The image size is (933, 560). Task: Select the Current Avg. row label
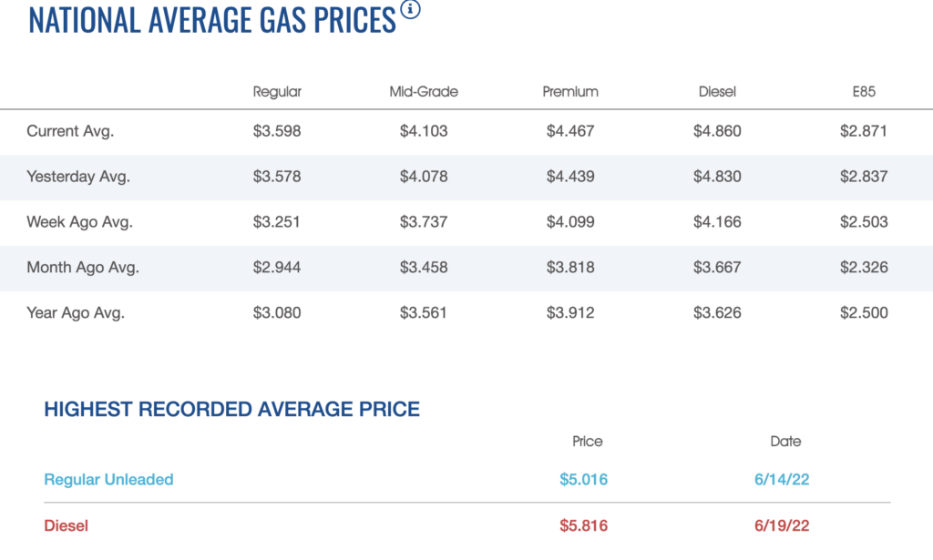click(x=70, y=131)
